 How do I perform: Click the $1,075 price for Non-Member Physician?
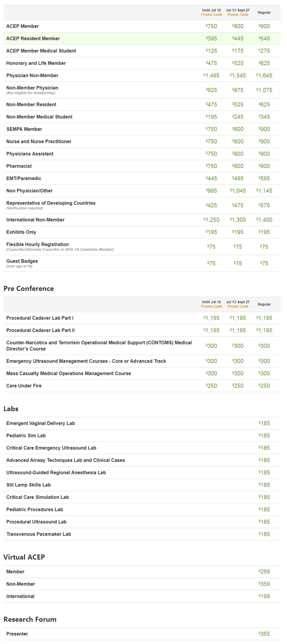264,90
